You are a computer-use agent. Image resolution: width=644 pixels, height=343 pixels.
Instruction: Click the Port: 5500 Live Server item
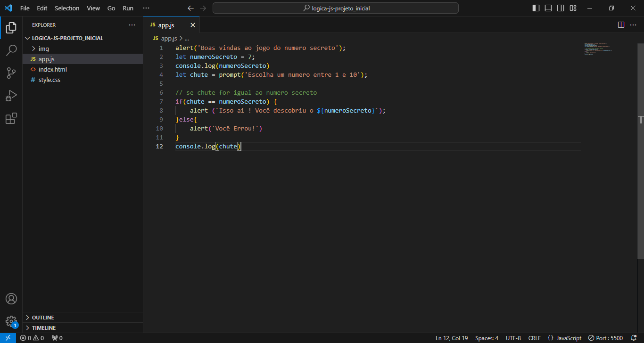pos(605,338)
